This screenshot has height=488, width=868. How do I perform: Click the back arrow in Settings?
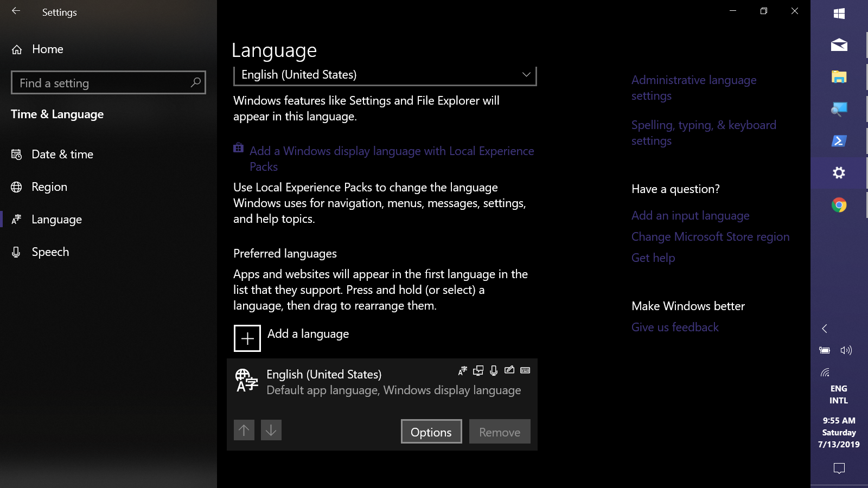click(x=16, y=11)
